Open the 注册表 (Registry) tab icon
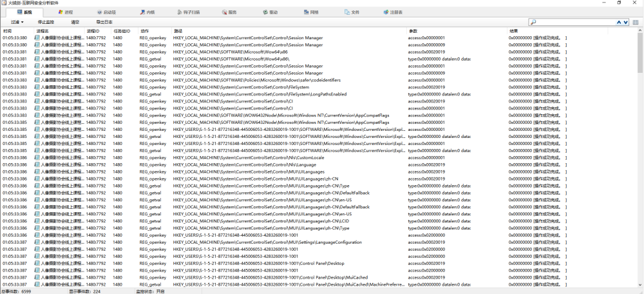The image size is (644, 294). point(386,12)
